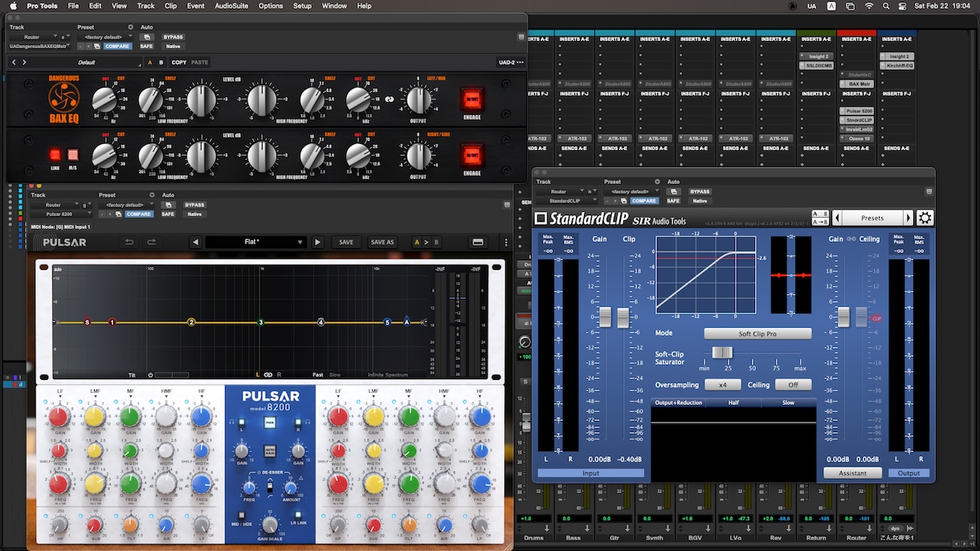980x551 pixels.
Task: Select previous preset arrow in StandardCLIP
Action: [x=837, y=218]
